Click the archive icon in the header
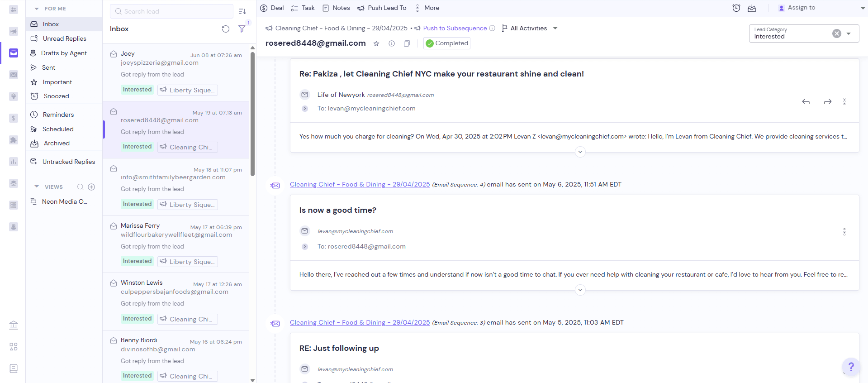 coord(752,8)
